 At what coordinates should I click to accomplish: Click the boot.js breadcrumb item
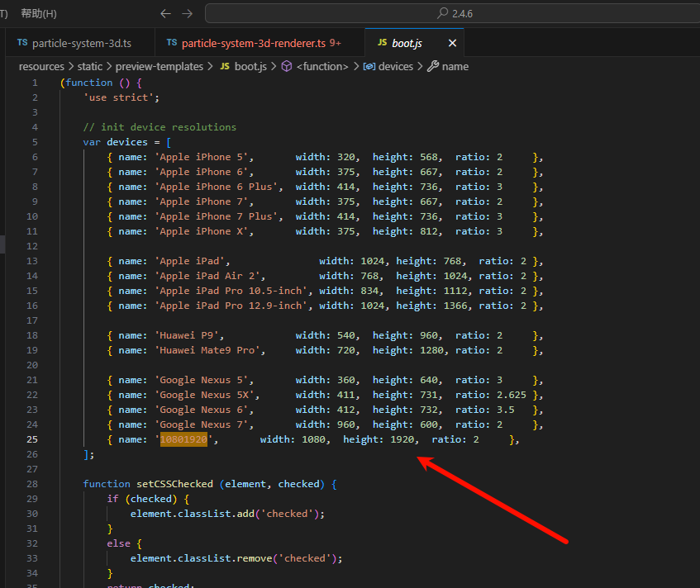click(248, 66)
